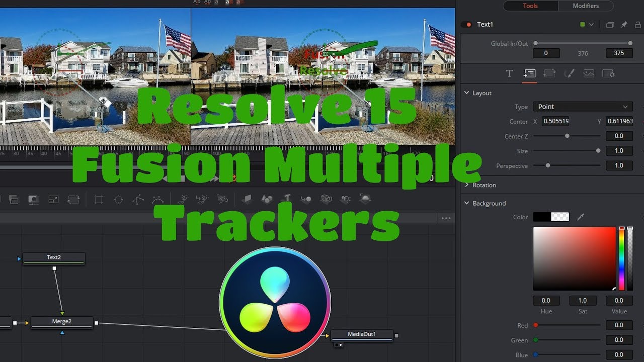Add a Spot Light node

click(345, 200)
